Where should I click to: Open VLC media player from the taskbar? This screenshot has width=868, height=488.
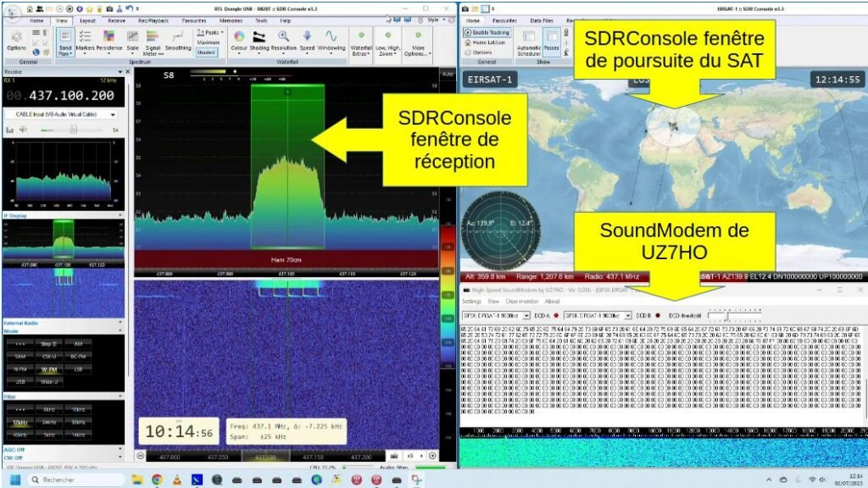[176, 480]
